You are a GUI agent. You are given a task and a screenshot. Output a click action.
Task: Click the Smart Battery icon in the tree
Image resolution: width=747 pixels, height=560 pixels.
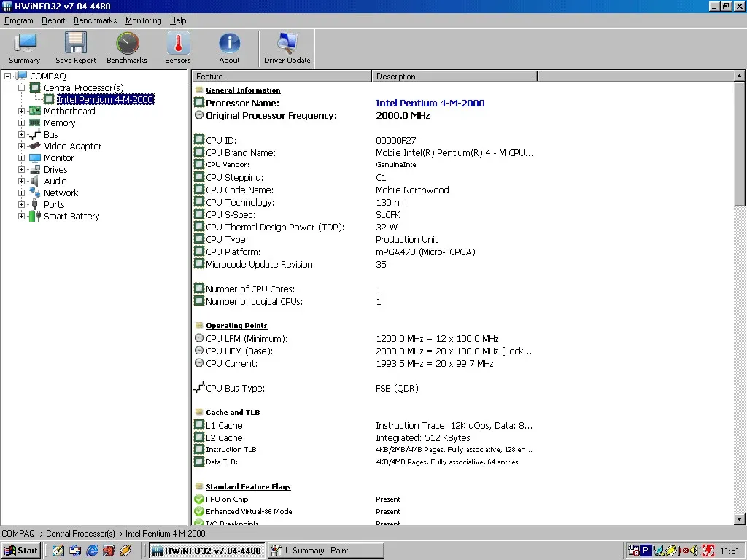35,216
